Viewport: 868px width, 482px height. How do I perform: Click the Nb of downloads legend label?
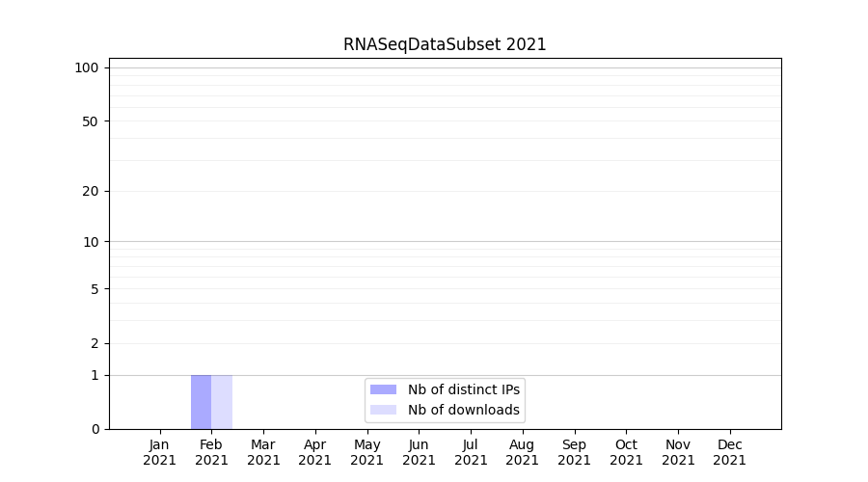point(463,410)
